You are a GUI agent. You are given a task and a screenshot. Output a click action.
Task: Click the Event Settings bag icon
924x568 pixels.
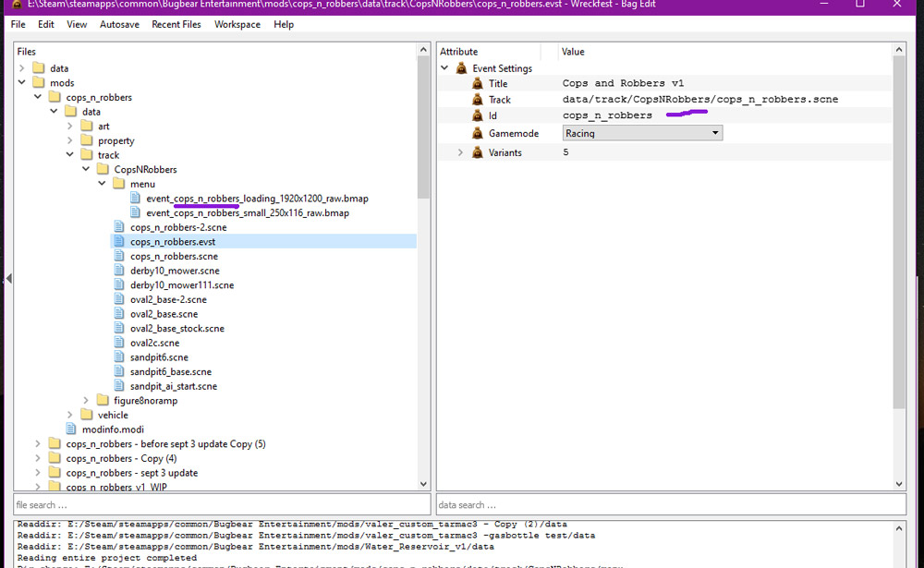461,68
